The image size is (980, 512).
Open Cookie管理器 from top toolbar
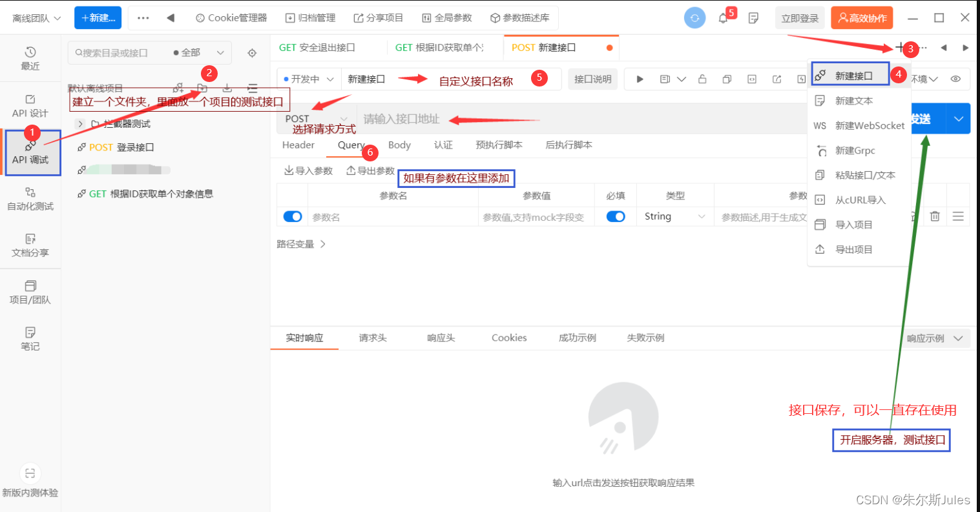(x=231, y=18)
